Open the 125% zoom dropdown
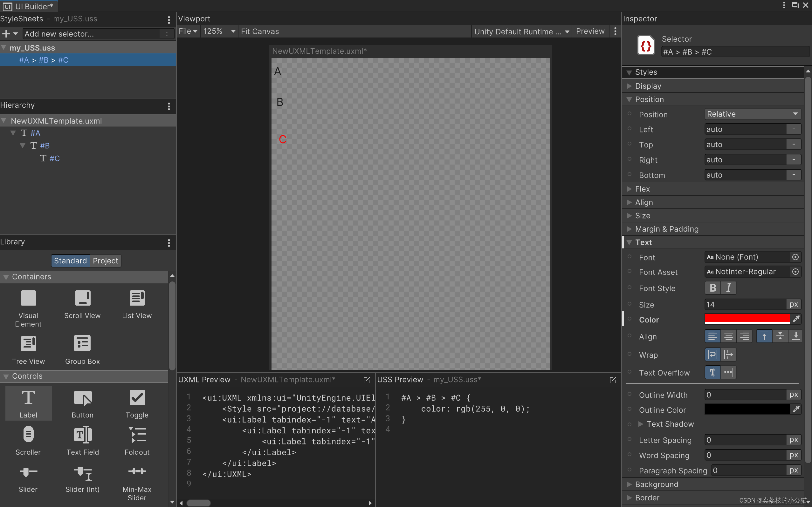This screenshot has height=507, width=812. coord(219,31)
